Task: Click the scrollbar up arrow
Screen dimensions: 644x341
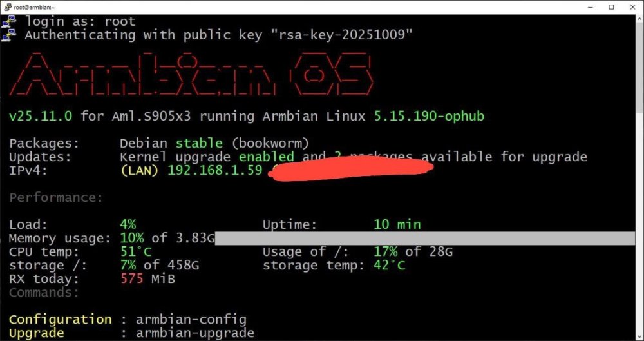Action: (640, 19)
